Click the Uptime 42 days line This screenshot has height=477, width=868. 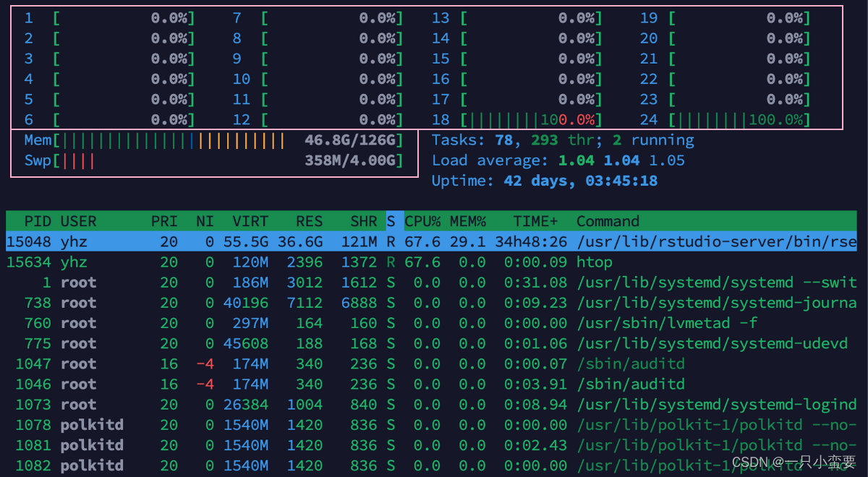[545, 181]
